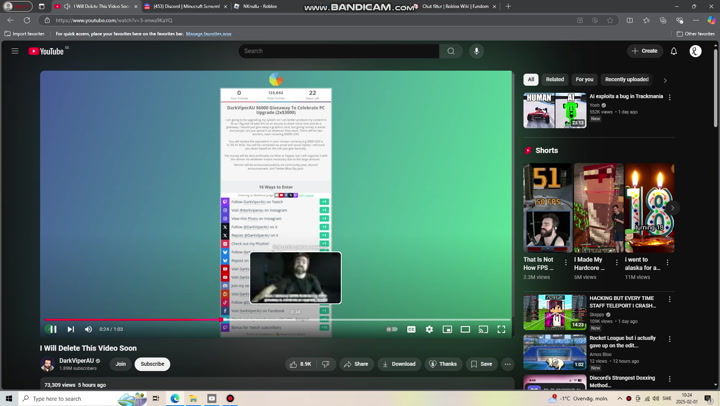
Task: Open the YouTube guide hamburger menu
Action: pos(15,51)
